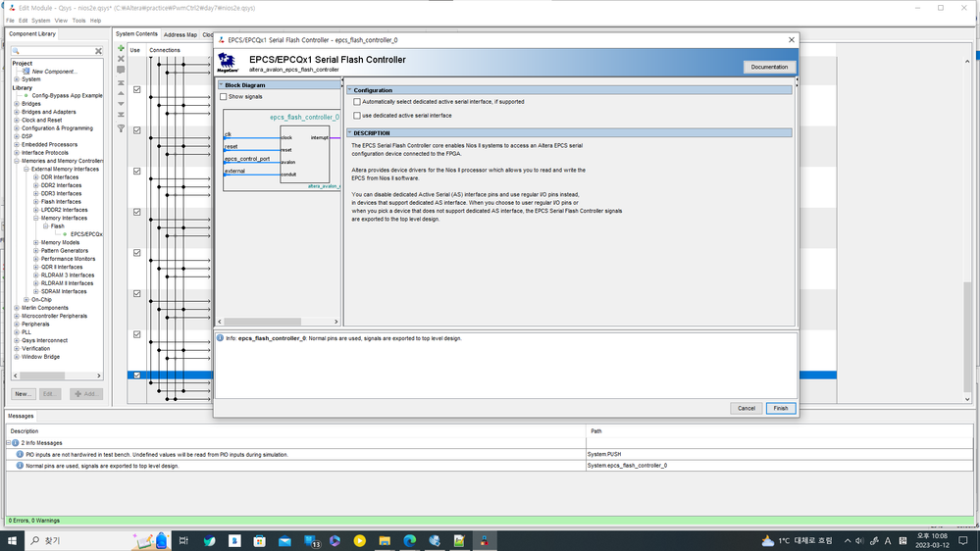Click the info icon for Normal pins message
Viewport: 980px width, 551px height.
pos(20,466)
